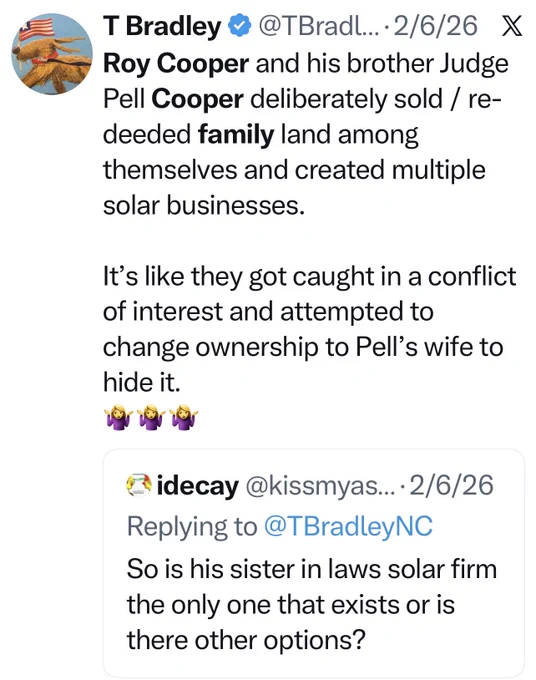536x680 pixels.
Task: Click the third shrugging woman emoji
Action: [x=184, y=417]
